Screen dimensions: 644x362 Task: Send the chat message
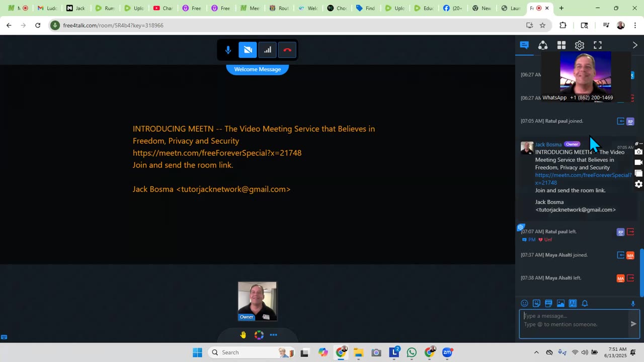point(633,324)
